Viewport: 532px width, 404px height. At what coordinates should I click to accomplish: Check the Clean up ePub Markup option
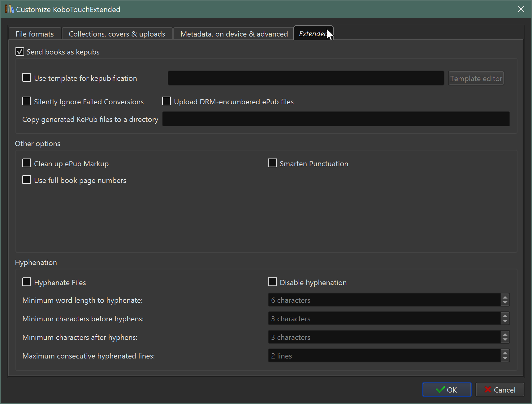[x=27, y=163]
